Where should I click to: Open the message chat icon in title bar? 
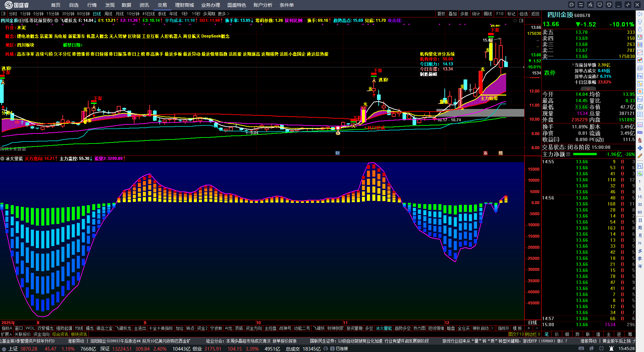[x=572, y=5]
